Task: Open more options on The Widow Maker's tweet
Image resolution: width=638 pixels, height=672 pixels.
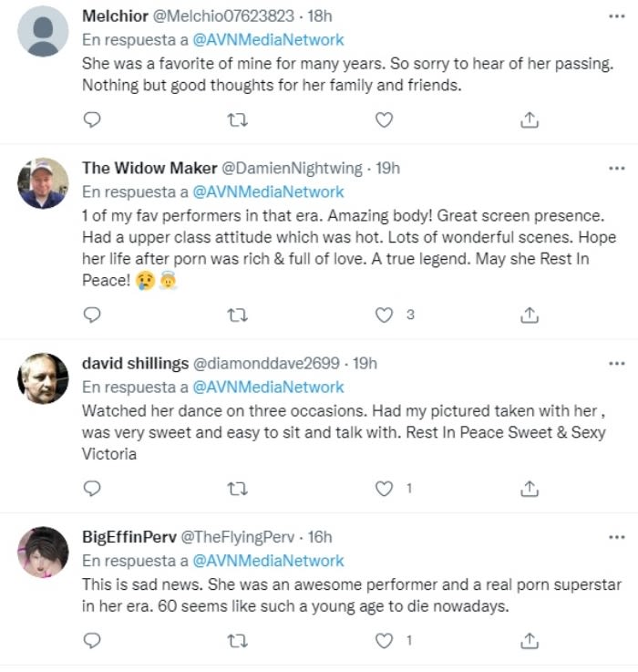Action: pyautogui.click(x=617, y=169)
